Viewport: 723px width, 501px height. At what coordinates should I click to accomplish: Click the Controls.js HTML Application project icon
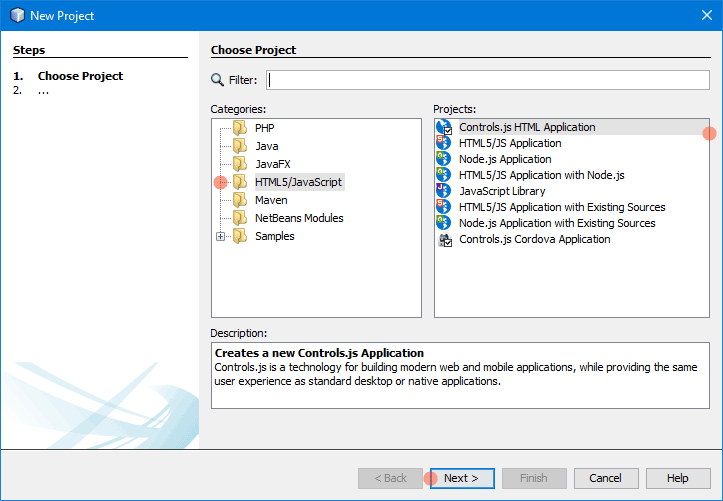click(x=444, y=127)
